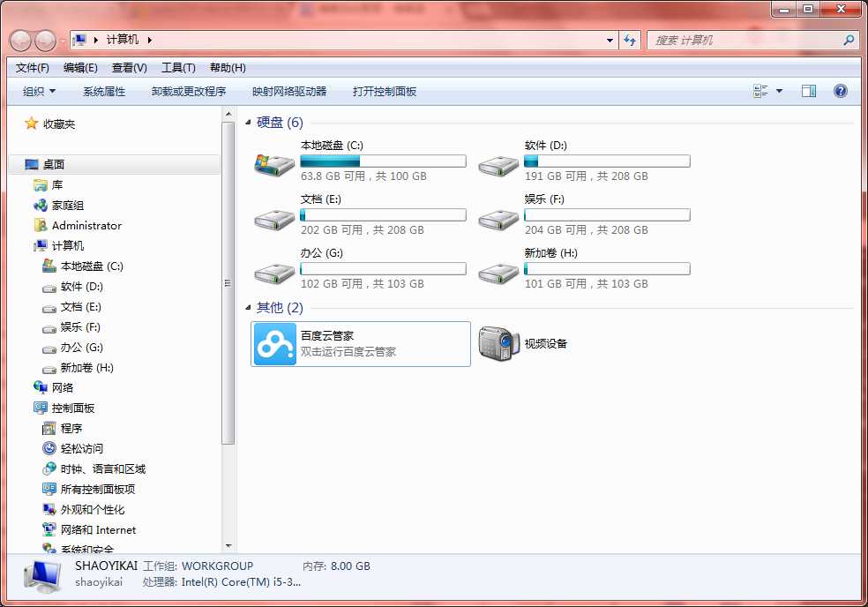Click the Back navigation arrow
The image size is (868, 607).
[x=20, y=41]
